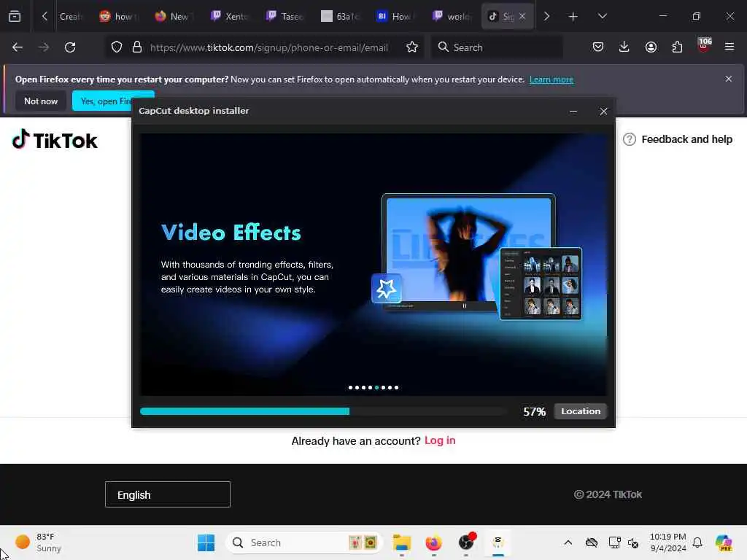Open network display tray icon
The image size is (747, 560).
coord(614,542)
